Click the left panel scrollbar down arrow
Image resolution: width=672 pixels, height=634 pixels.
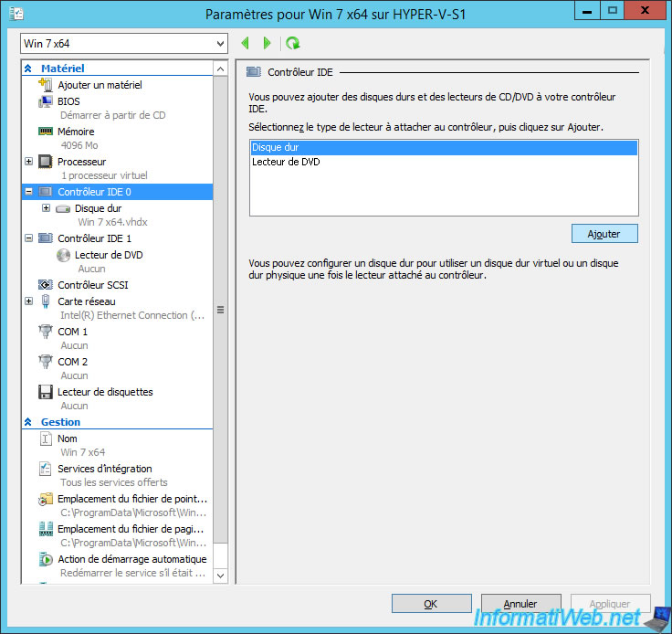tap(220, 576)
